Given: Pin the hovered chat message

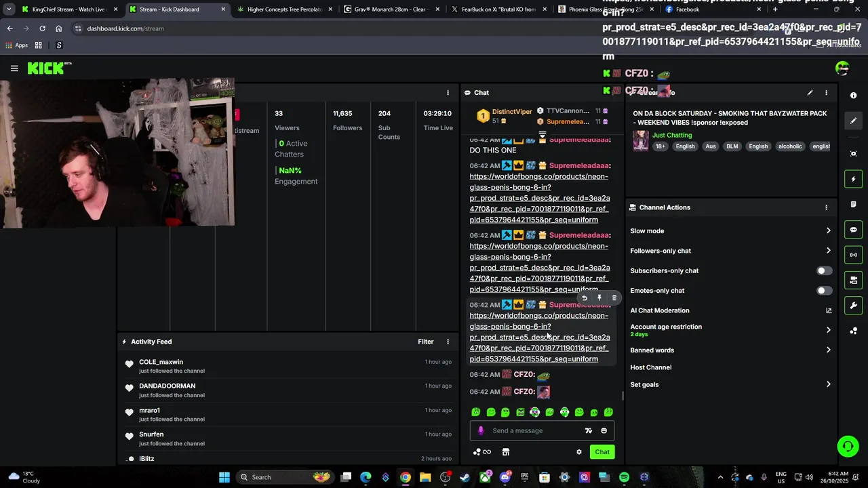Looking at the screenshot, I should tap(599, 298).
